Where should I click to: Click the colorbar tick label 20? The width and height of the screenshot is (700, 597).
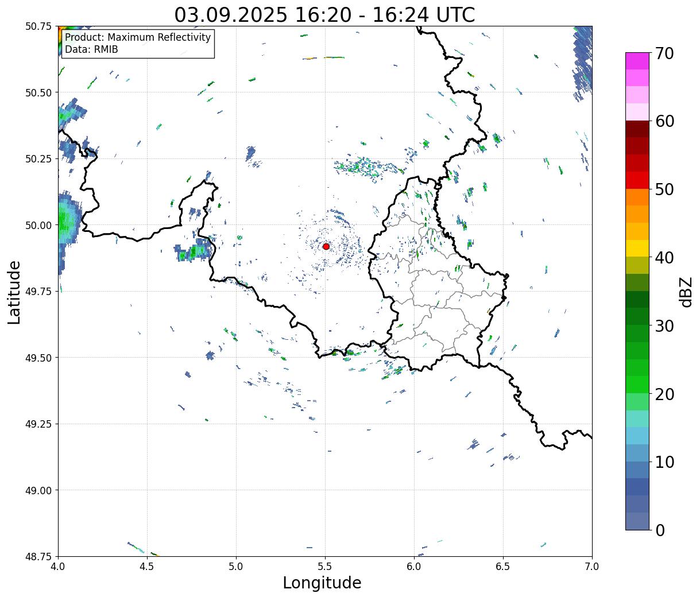[664, 394]
